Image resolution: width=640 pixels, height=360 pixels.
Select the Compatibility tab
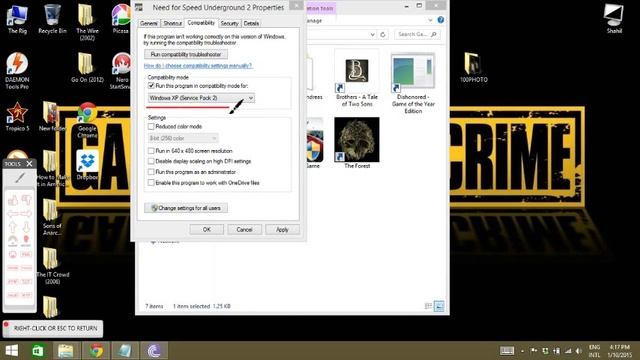tap(201, 23)
